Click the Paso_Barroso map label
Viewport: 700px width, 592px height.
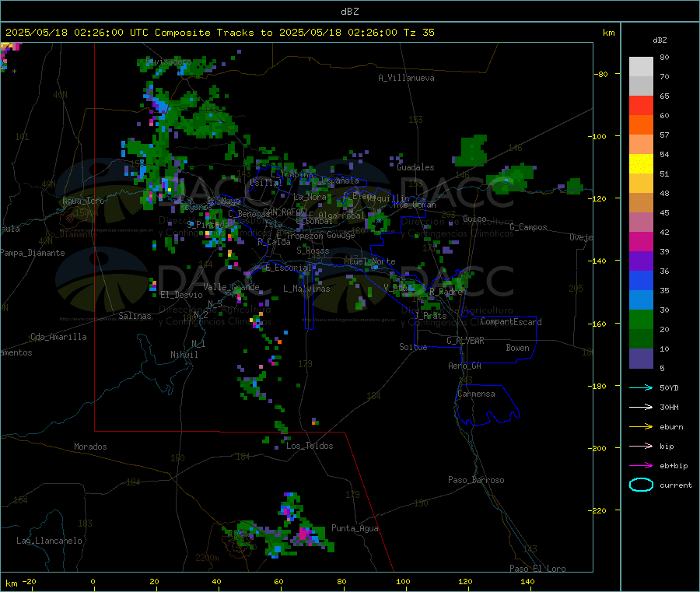(476, 480)
